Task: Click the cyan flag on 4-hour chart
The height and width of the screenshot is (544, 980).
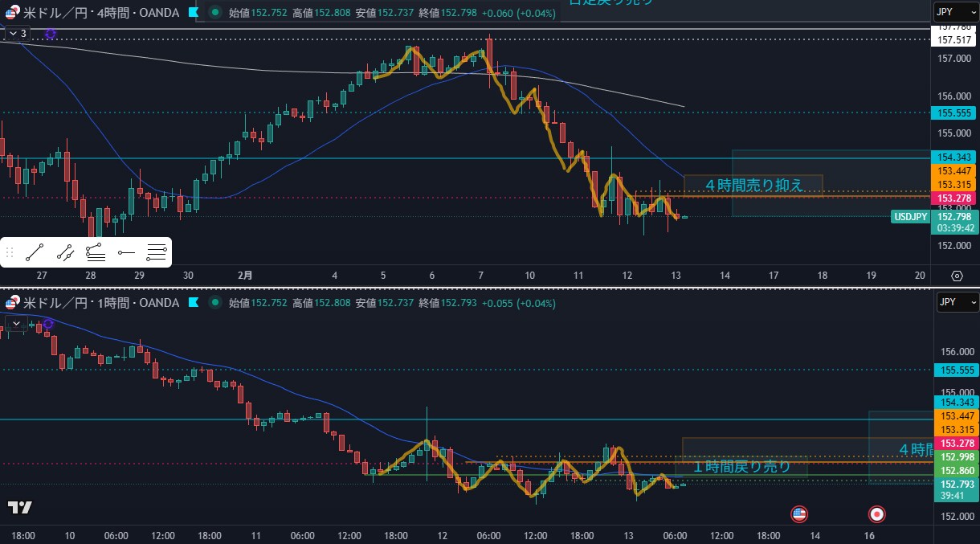Action: tap(194, 12)
